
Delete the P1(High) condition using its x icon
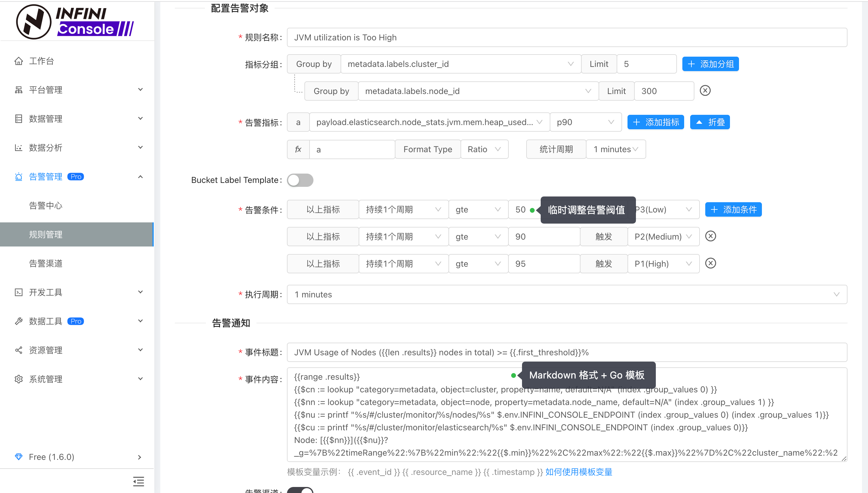[x=710, y=263]
